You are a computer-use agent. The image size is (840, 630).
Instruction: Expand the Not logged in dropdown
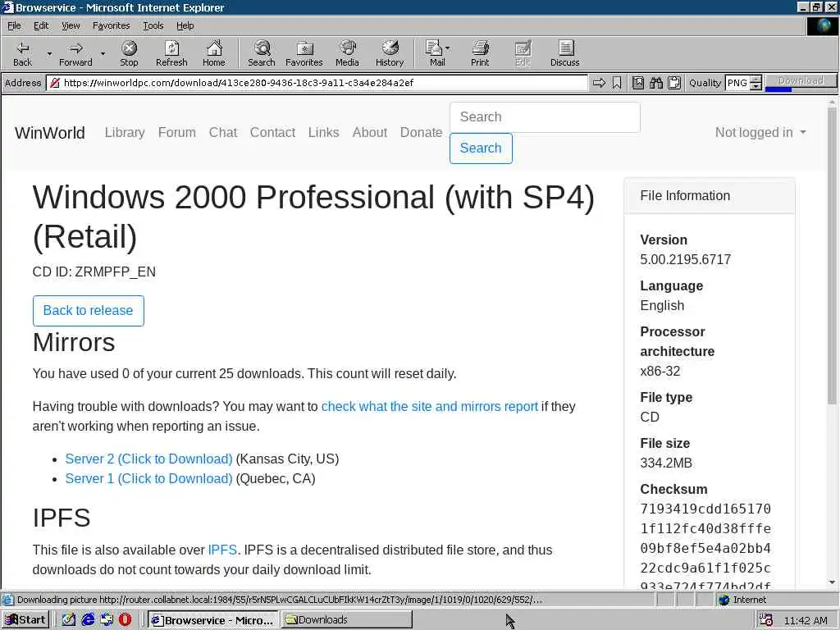[760, 132]
